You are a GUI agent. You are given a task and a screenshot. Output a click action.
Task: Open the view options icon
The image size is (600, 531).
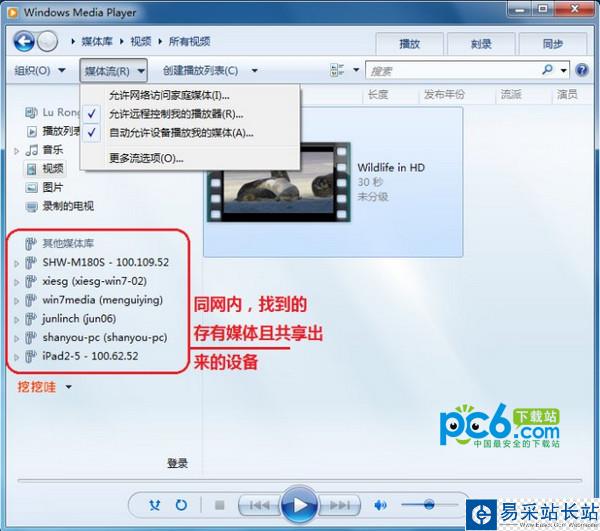337,70
